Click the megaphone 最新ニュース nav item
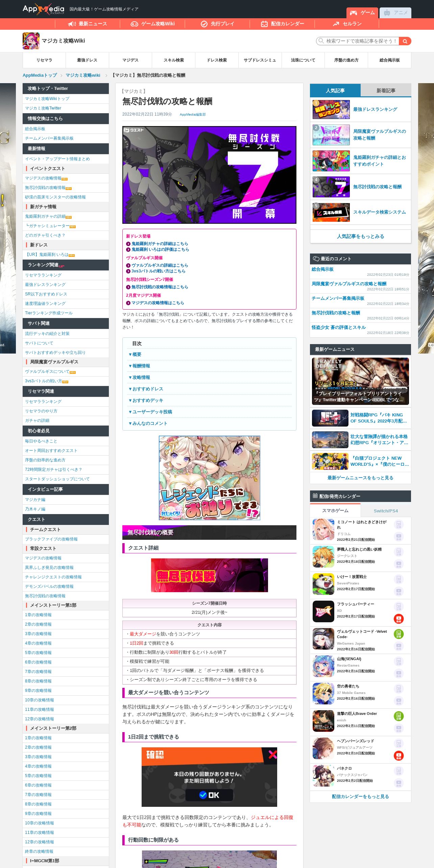 (x=88, y=24)
